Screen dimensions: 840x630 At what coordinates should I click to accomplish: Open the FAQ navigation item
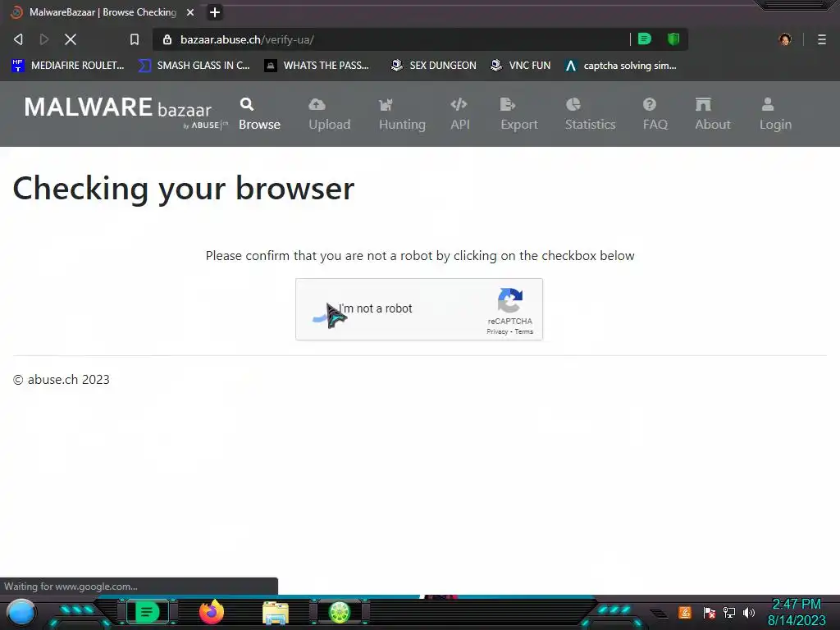(655, 114)
